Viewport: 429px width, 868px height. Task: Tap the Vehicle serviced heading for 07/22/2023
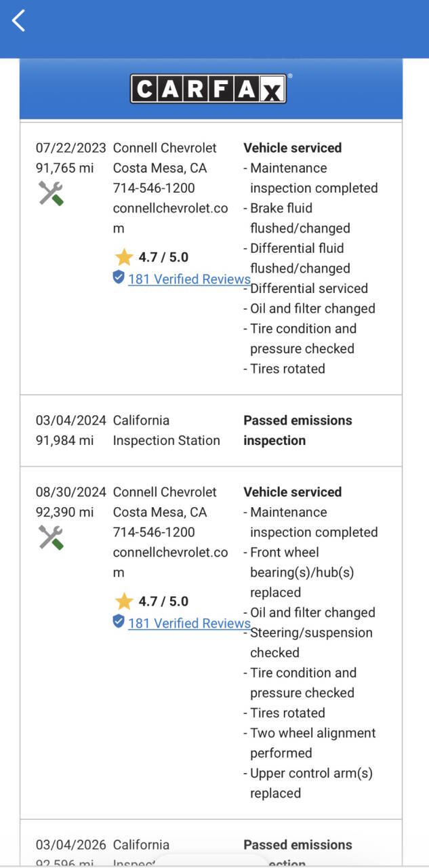[x=293, y=148]
